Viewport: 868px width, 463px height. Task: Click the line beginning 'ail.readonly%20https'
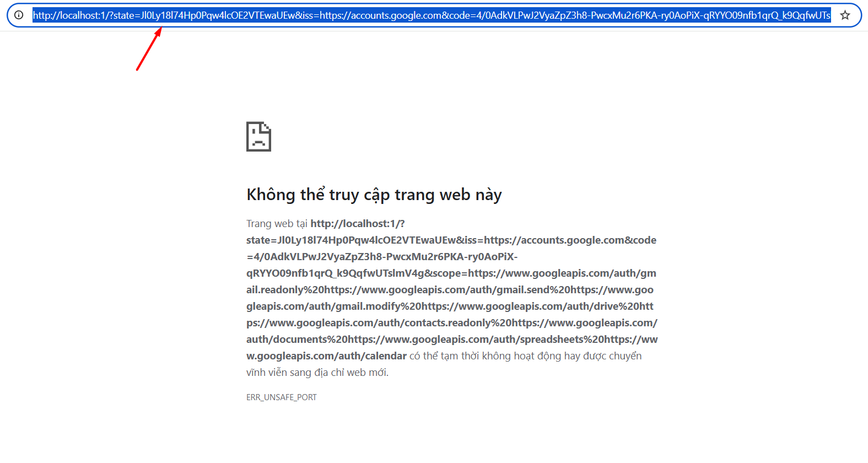[450, 290]
